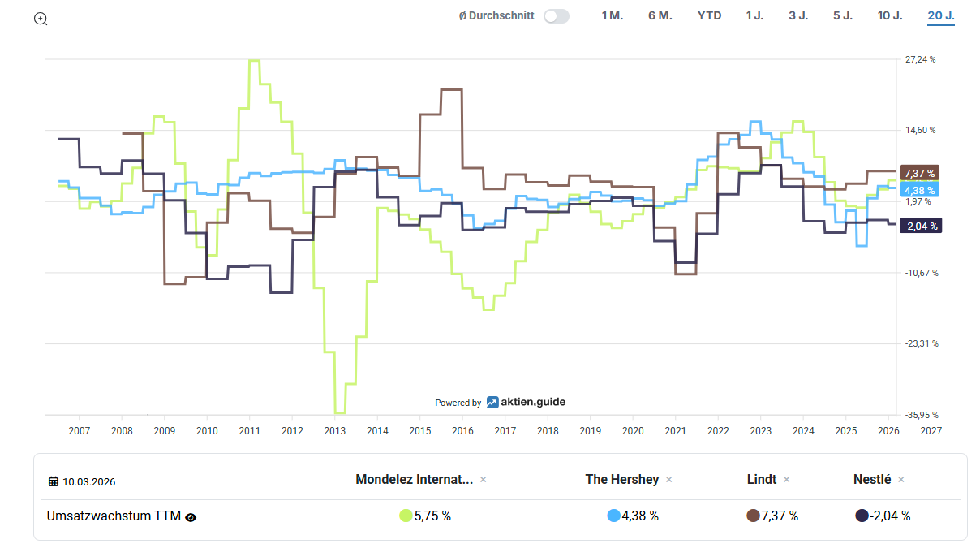Toggle eye icon beside Umsatzwachstum TTM

pyautogui.click(x=191, y=516)
